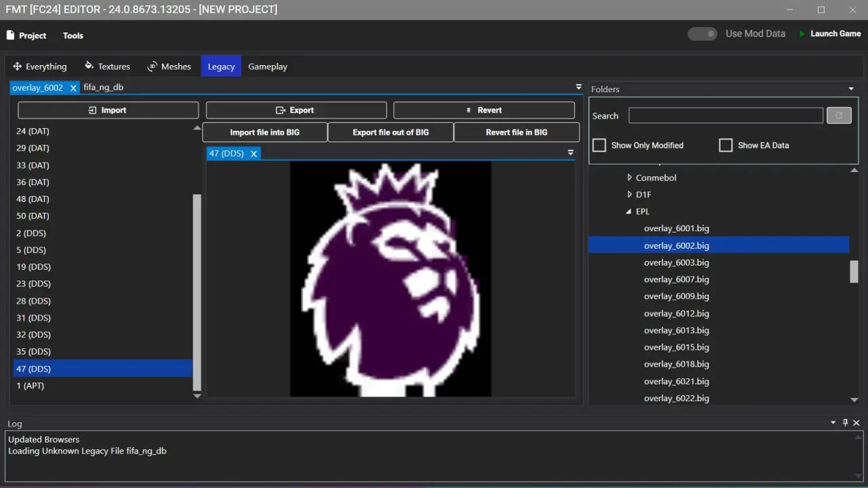
Task: Click the Folders search input field
Action: pyautogui.click(x=726, y=115)
